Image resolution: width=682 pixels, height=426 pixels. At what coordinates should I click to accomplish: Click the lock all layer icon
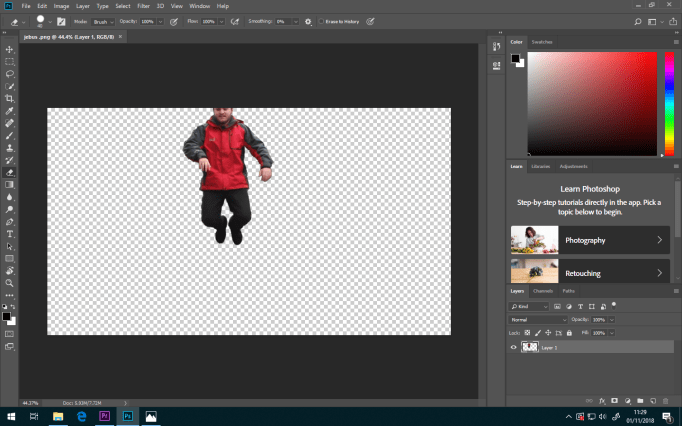tap(569, 332)
